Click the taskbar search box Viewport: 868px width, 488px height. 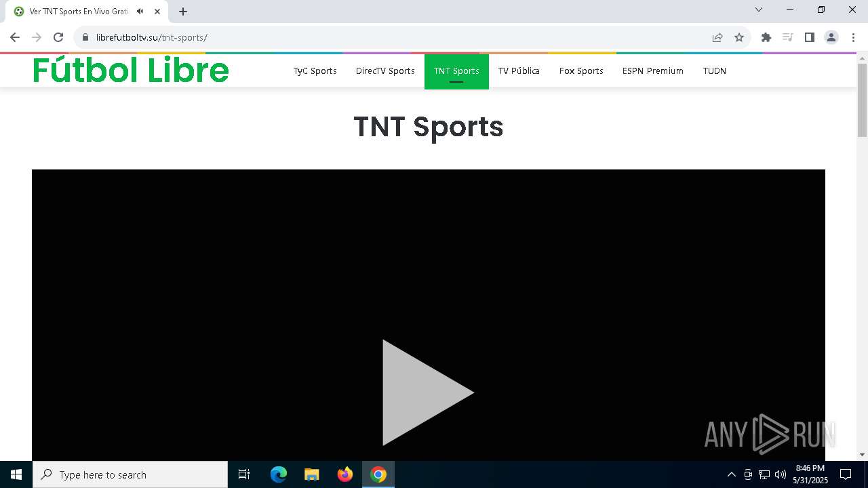tap(130, 474)
